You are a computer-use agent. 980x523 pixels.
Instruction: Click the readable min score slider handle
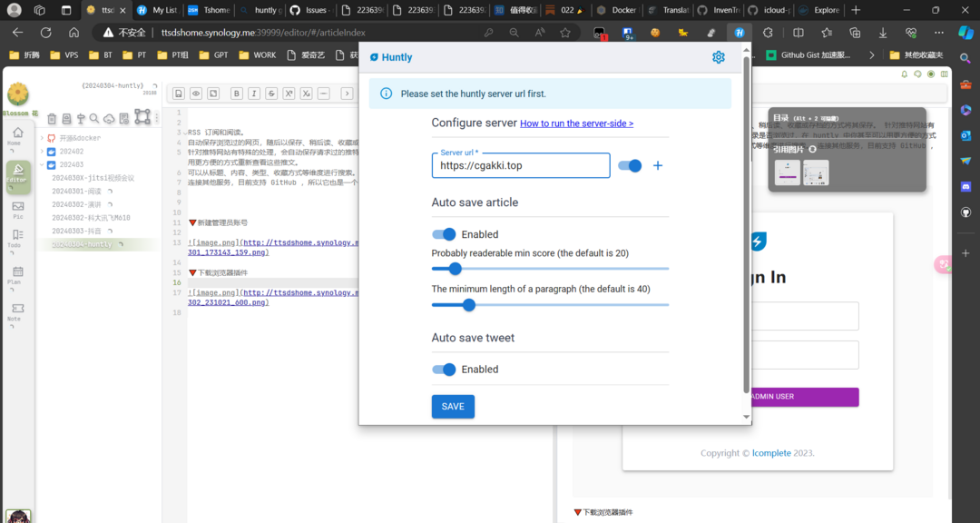pyautogui.click(x=455, y=269)
